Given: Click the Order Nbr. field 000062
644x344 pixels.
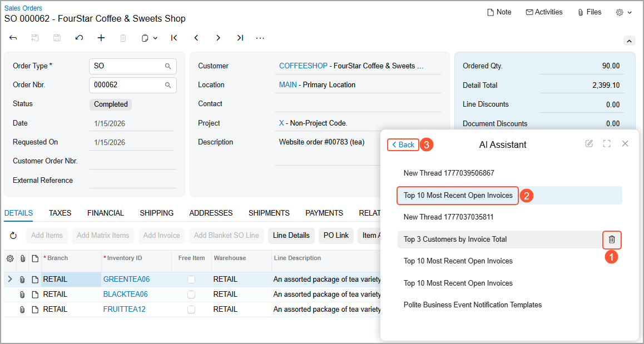Looking at the screenshot, I should point(133,85).
